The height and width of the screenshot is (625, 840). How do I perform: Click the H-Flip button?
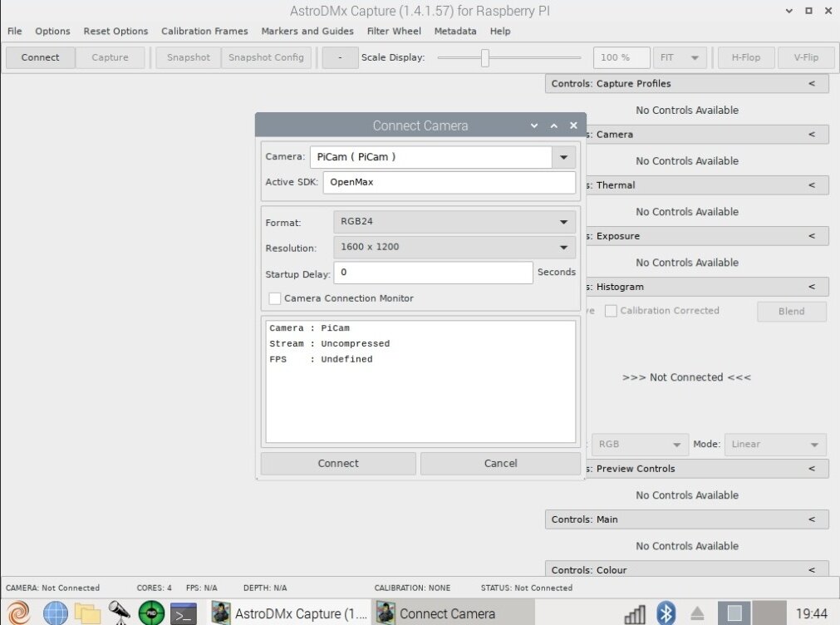point(746,57)
